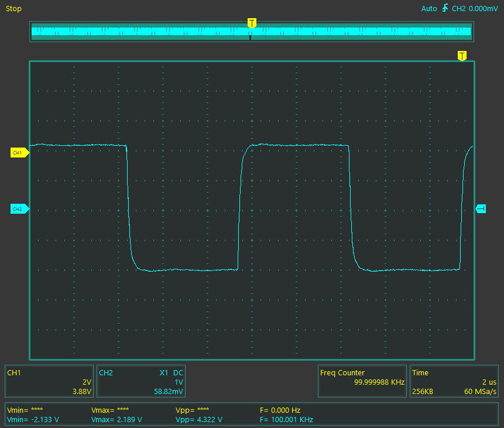Click the 256KB memory depth value
Screen dimensions: 504x428
[x=423, y=392]
